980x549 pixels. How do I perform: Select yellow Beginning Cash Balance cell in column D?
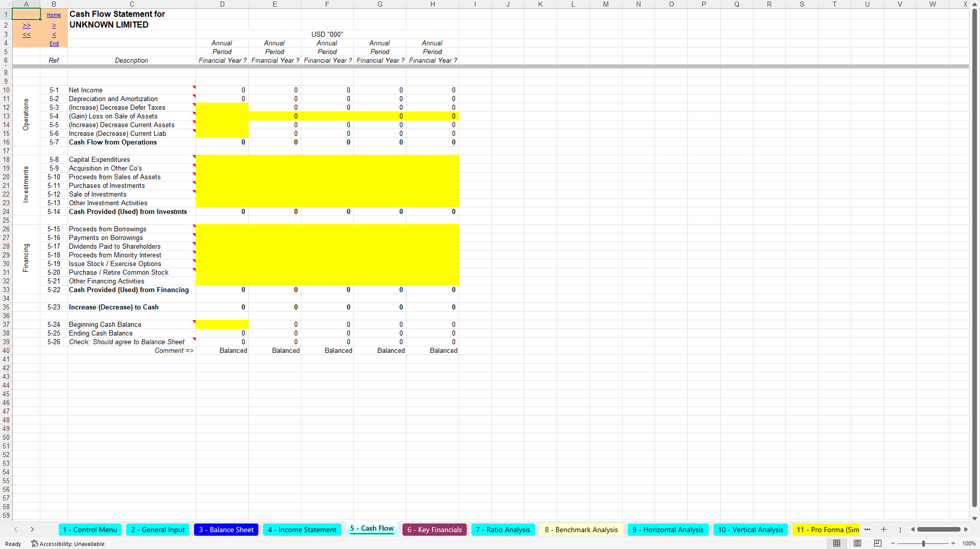tap(222, 324)
